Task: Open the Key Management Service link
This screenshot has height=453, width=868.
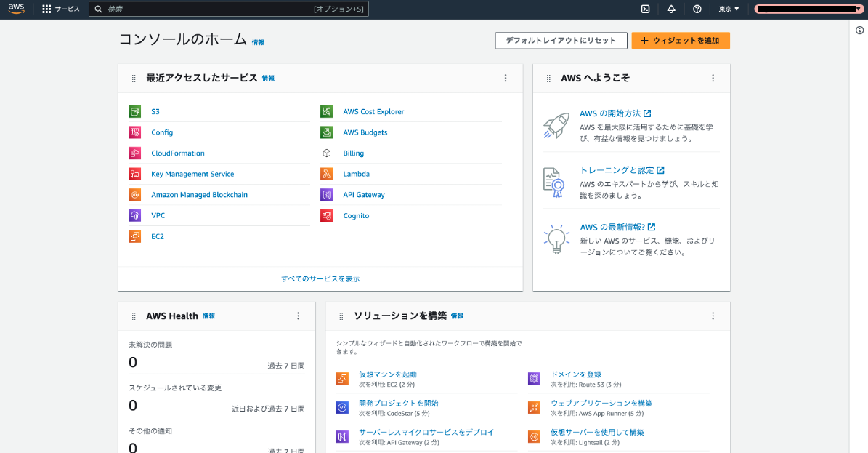Action: tap(192, 174)
